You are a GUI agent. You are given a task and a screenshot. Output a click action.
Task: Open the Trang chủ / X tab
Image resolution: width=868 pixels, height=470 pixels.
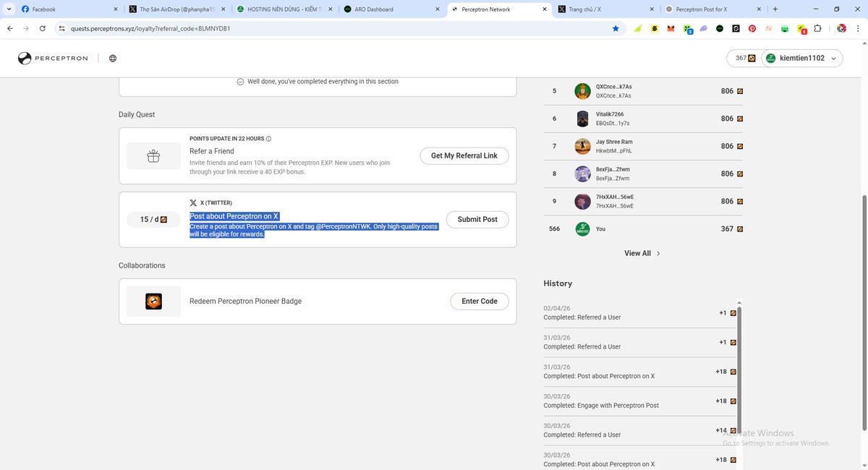(x=605, y=9)
